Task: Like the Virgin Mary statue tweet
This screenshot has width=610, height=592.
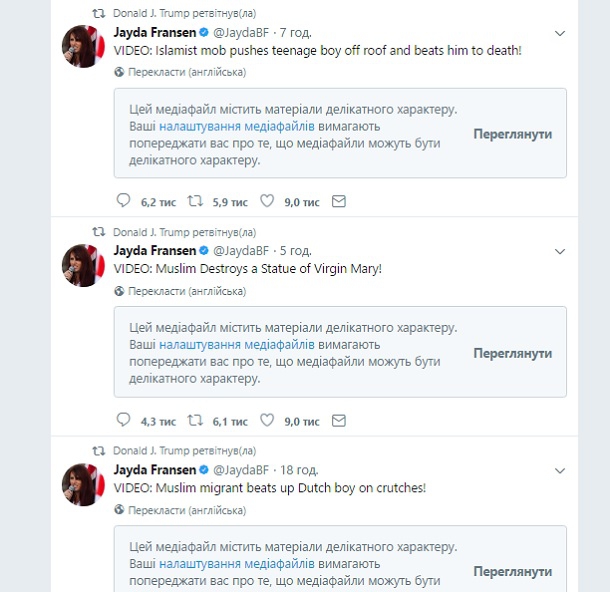Action: 267,420
